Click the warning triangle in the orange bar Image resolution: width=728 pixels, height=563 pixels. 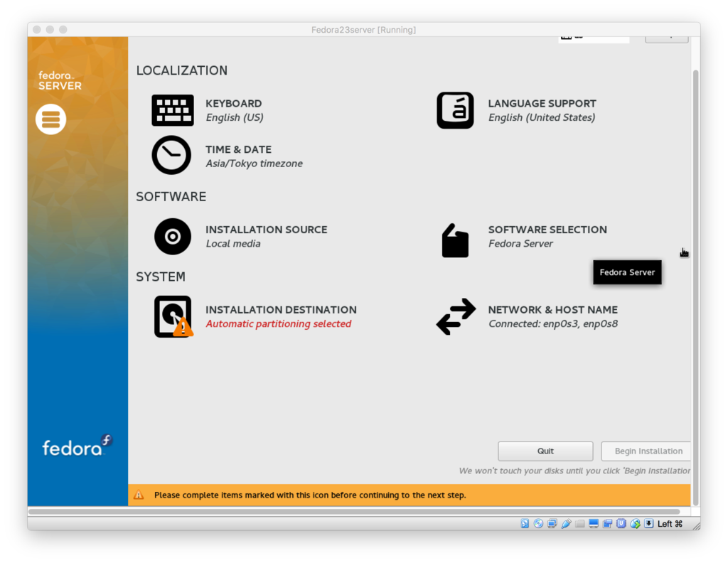pyautogui.click(x=139, y=495)
